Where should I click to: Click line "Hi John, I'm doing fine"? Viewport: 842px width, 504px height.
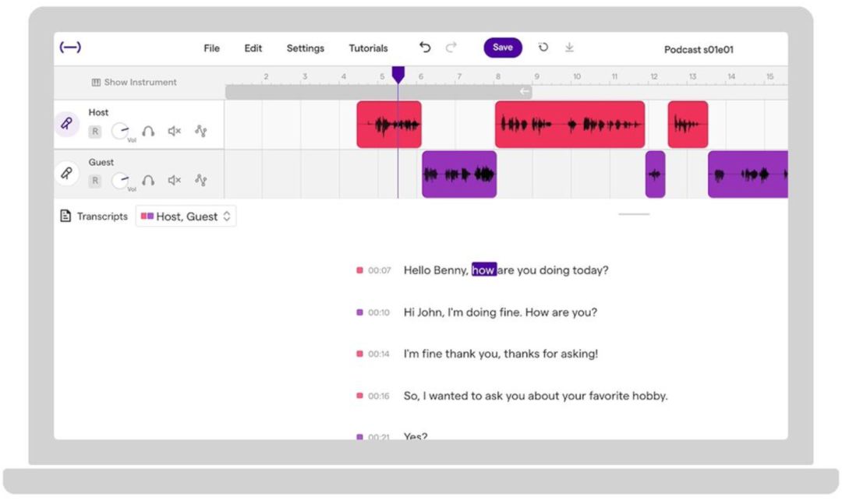[501, 312]
